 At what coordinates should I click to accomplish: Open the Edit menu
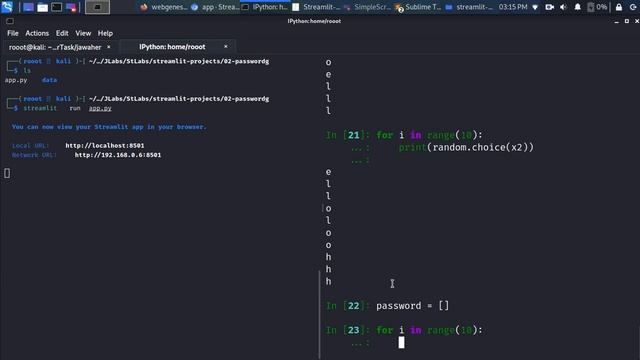(x=62, y=33)
